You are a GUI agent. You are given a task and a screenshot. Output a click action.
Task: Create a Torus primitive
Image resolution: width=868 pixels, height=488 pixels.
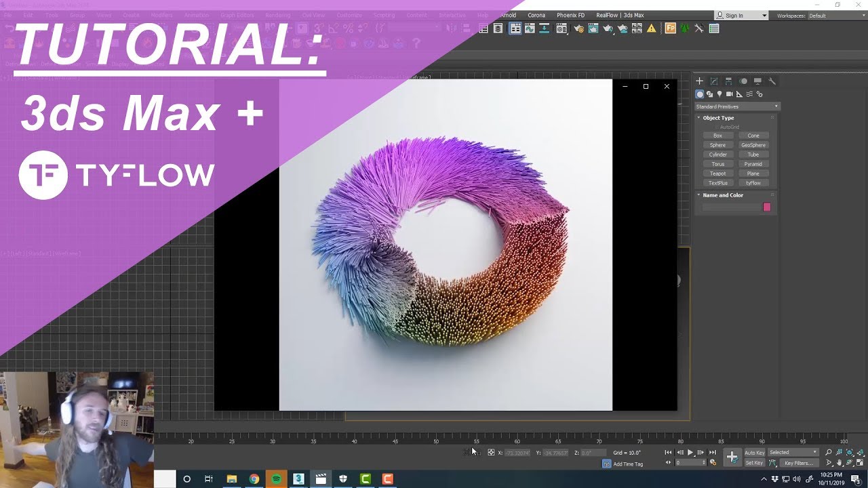coord(717,164)
